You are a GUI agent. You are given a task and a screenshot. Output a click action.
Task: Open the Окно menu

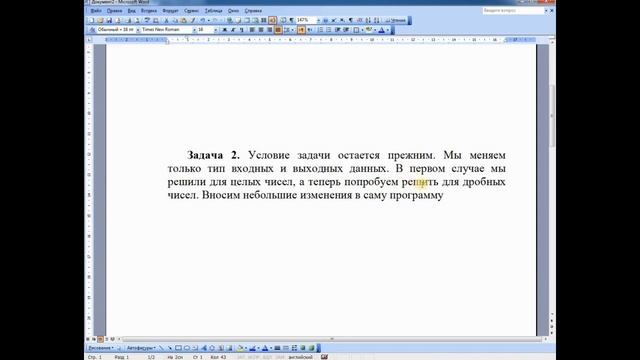click(233, 11)
